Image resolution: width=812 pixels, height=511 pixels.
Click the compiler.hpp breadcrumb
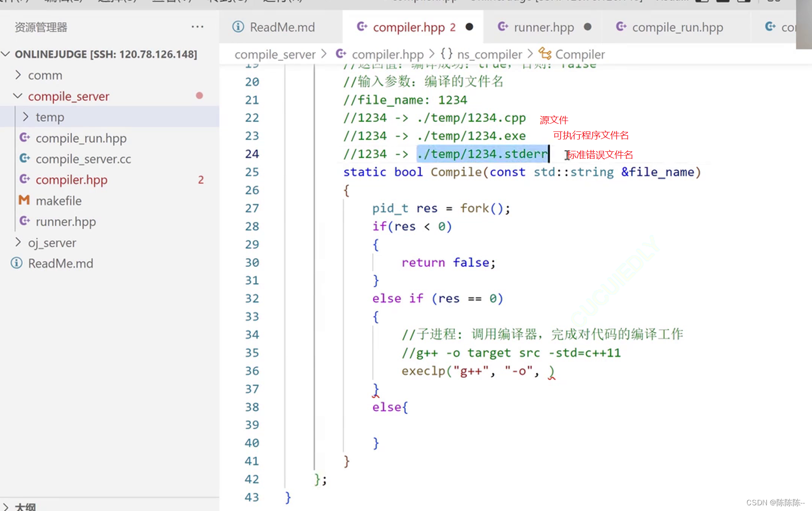coord(387,55)
